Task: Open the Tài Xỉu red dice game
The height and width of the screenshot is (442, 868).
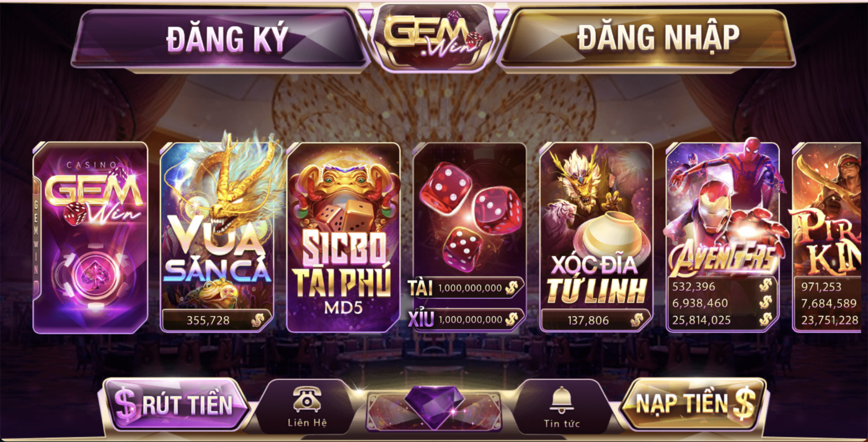Action: coord(469,237)
